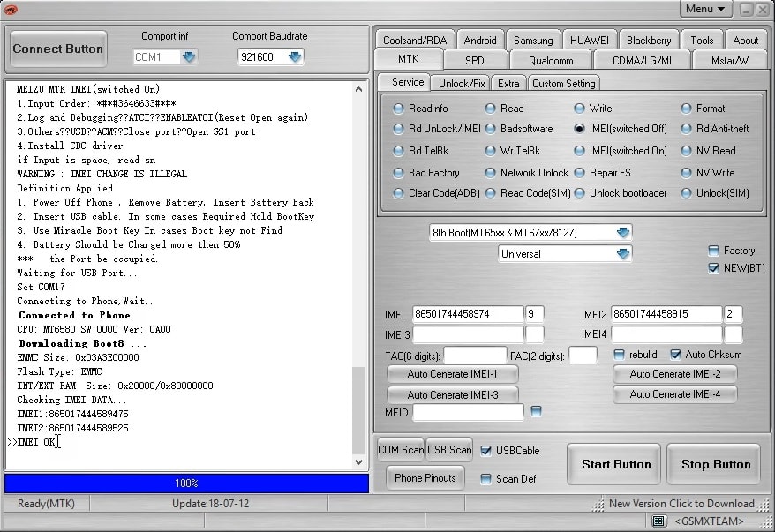Select the Write radio option
The height and width of the screenshot is (532, 775).
click(x=593, y=109)
